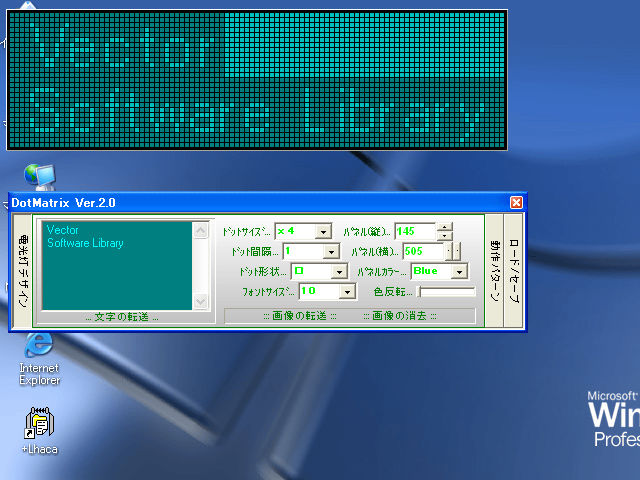Open the パネルカラー dropdown showing Blue
The image size is (640, 480).
(460, 271)
